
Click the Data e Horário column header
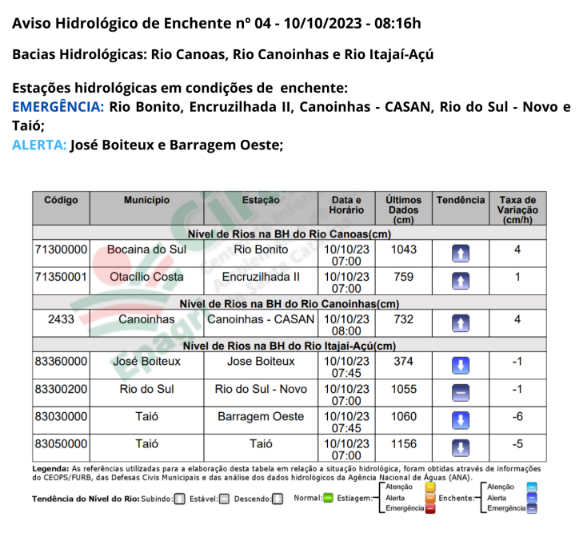click(x=347, y=208)
